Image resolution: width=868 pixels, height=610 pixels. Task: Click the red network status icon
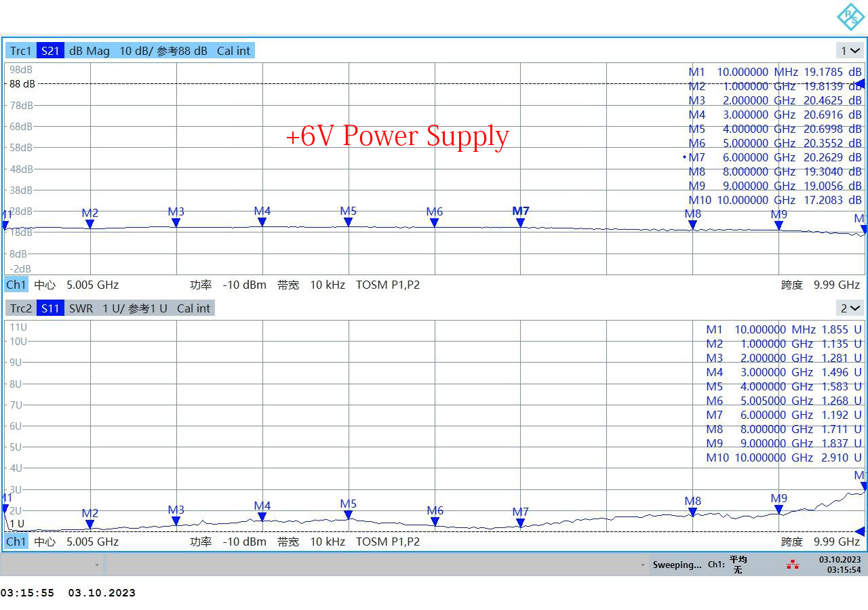pos(792,565)
